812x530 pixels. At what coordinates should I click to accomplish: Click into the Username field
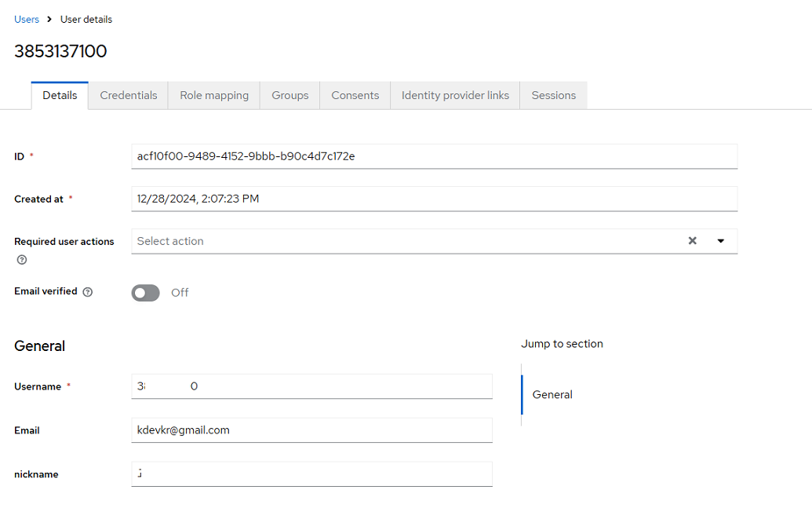pyautogui.click(x=311, y=386)
